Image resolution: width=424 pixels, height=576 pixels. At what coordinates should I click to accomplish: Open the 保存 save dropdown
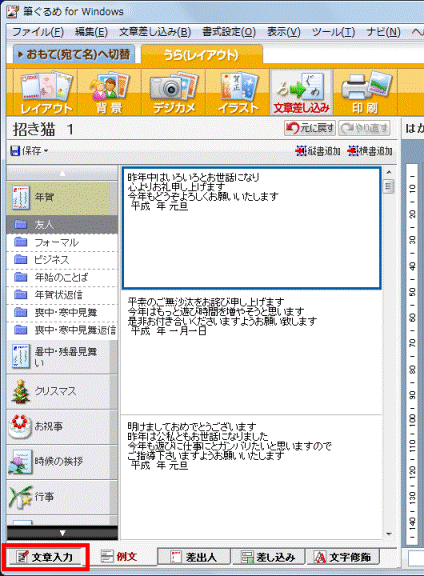click(x=29, y=151)
